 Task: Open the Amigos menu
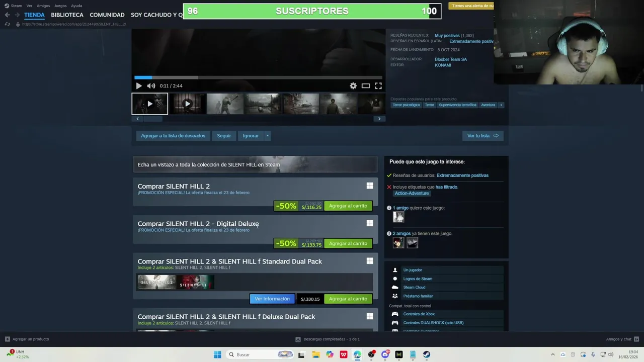pyautogui.click(x=43, y=6)
